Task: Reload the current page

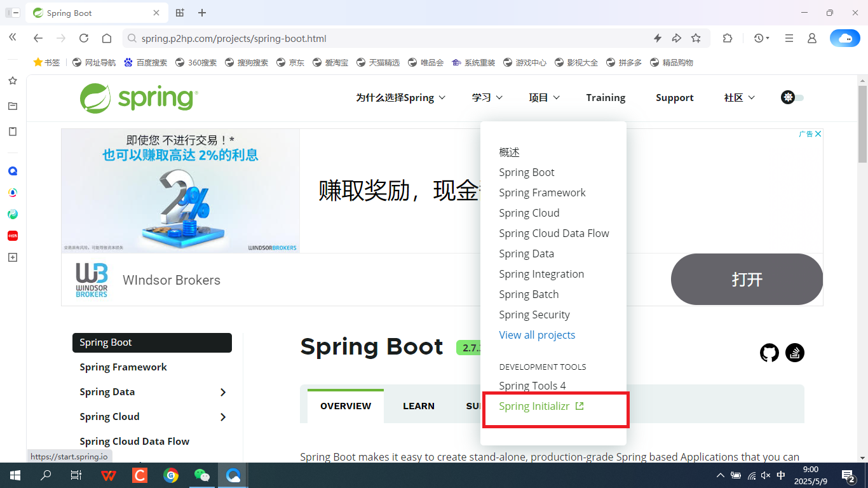Action: pos(83,38)
